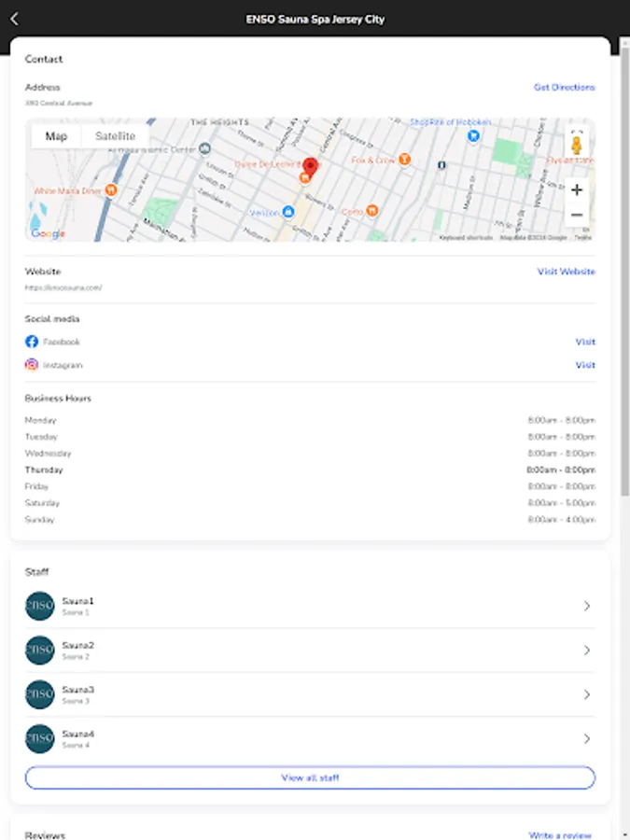The image size is (630, 840).
Task: Switch map to Map view
Action: (56, 136)
